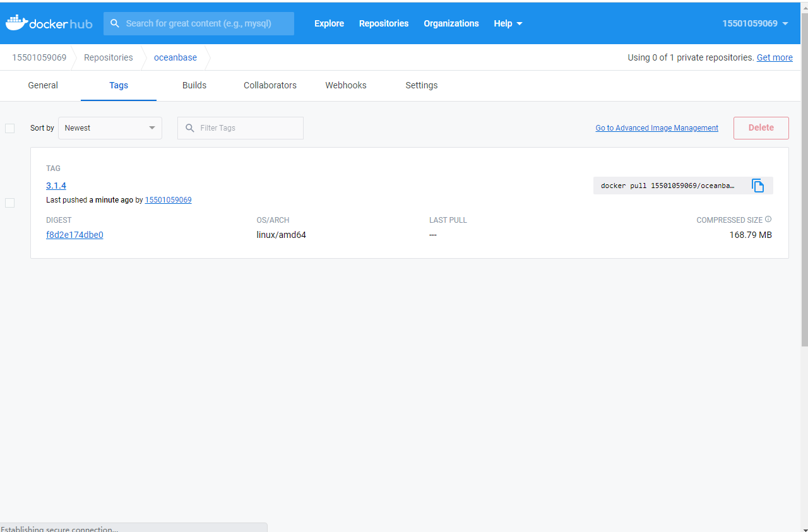Viewport: 808px width, 532px height.
Task: Open Organizations in top navigation
Action: (x=451, y=23)
